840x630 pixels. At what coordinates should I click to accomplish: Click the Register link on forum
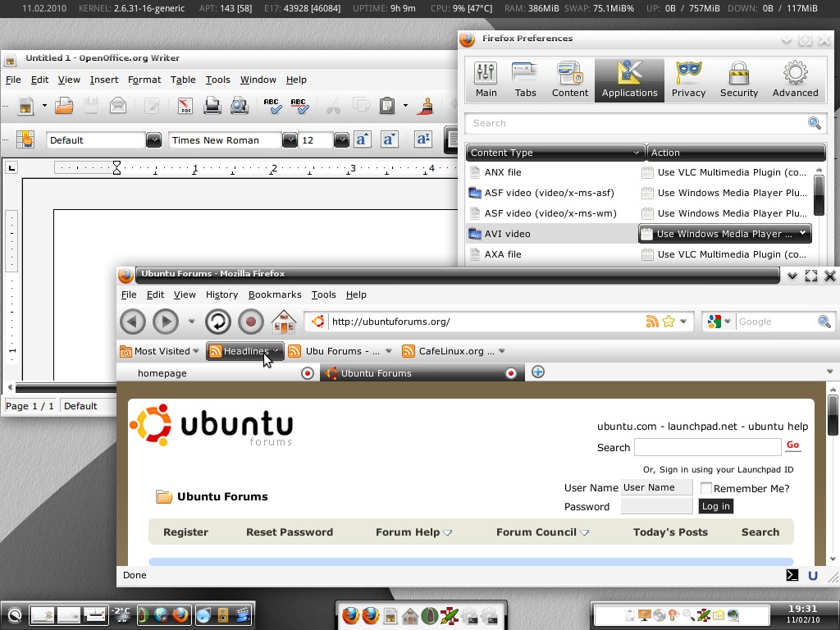185,532
